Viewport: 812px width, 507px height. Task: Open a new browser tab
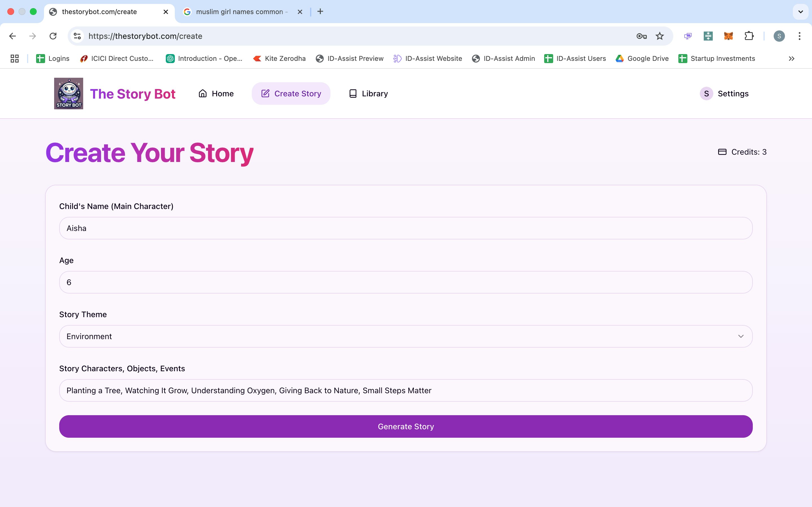click(x=320, y=12)
